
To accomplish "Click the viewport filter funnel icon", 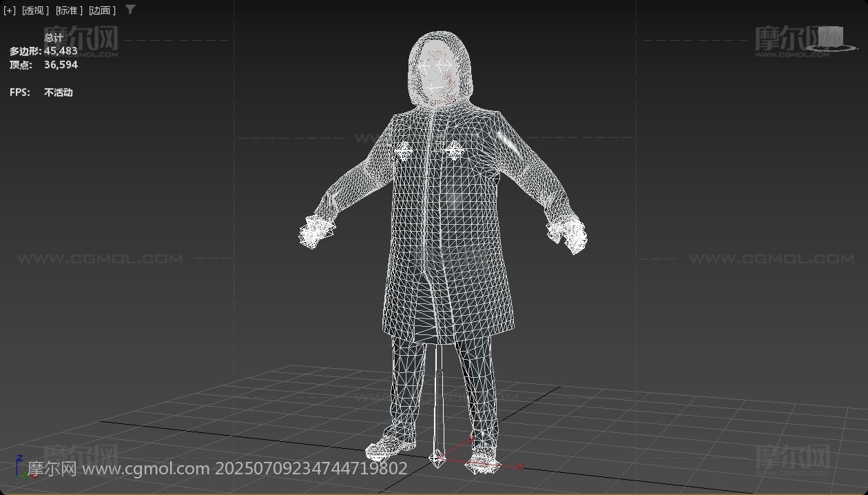I will pos(130,10).
